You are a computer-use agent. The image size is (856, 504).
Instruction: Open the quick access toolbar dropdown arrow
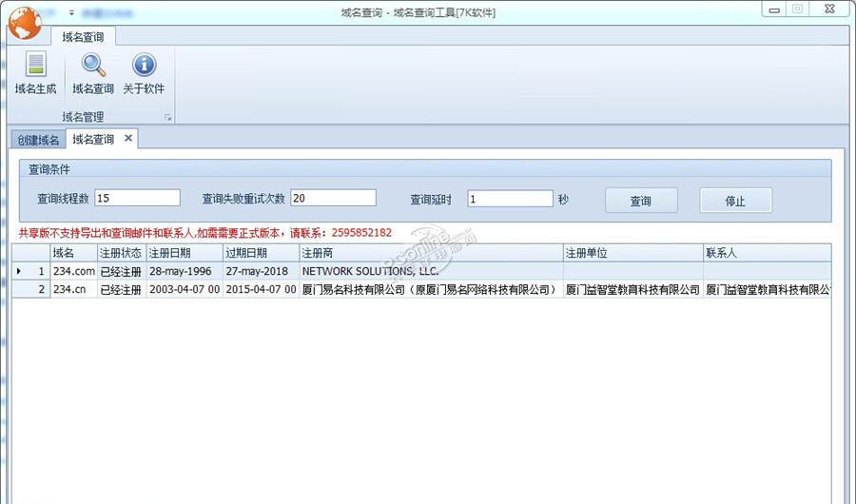71,12
